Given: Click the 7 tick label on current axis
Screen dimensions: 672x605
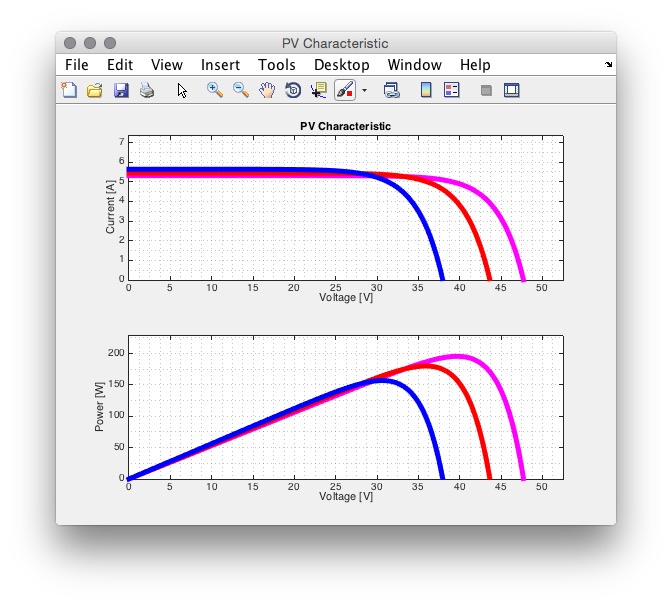Looking at the screenshot, I should (x=122, y=141).
